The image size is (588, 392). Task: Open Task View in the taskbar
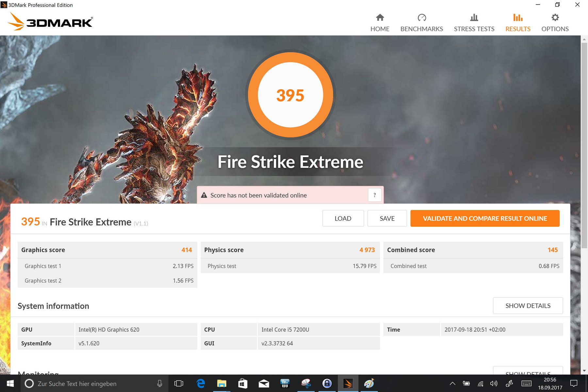tap(179, 384)
